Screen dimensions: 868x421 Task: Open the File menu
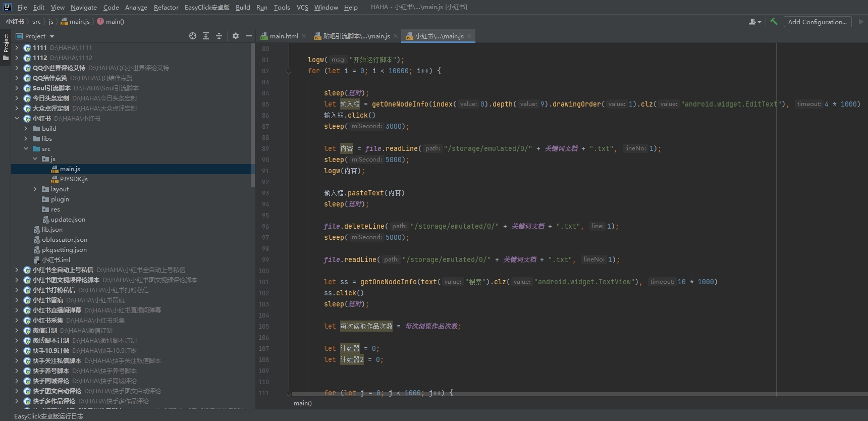click(x=22, y=7)
